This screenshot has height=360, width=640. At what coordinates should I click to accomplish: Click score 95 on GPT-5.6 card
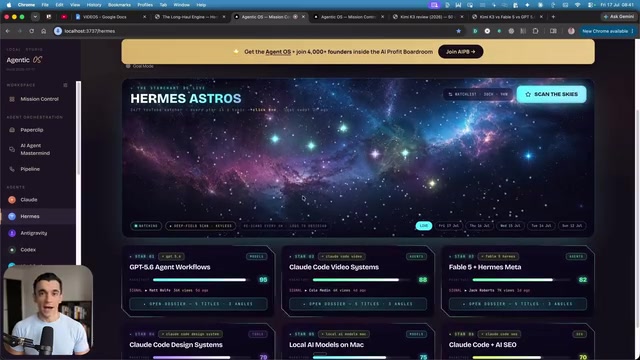coord(263,280)
